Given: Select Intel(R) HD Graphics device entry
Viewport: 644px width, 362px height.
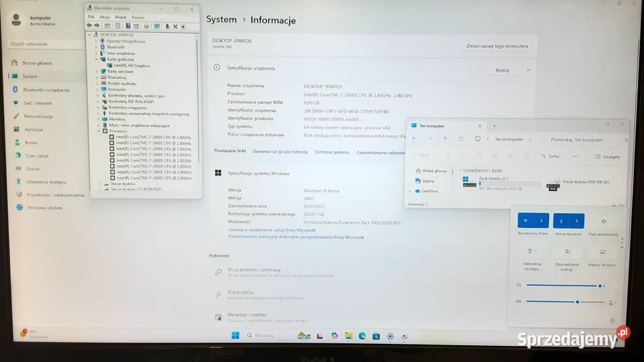Looking at the screenshot, I should coord(131,66).
